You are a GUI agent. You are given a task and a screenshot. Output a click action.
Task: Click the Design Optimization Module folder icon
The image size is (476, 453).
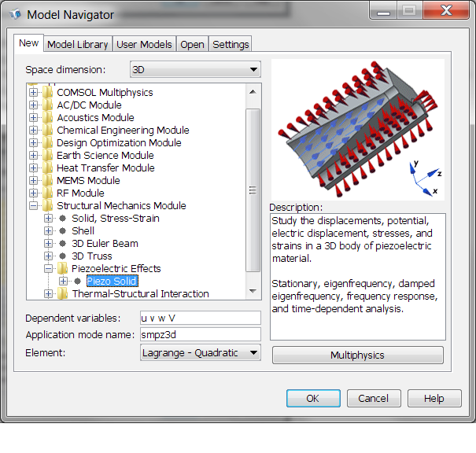coord(47,142)
